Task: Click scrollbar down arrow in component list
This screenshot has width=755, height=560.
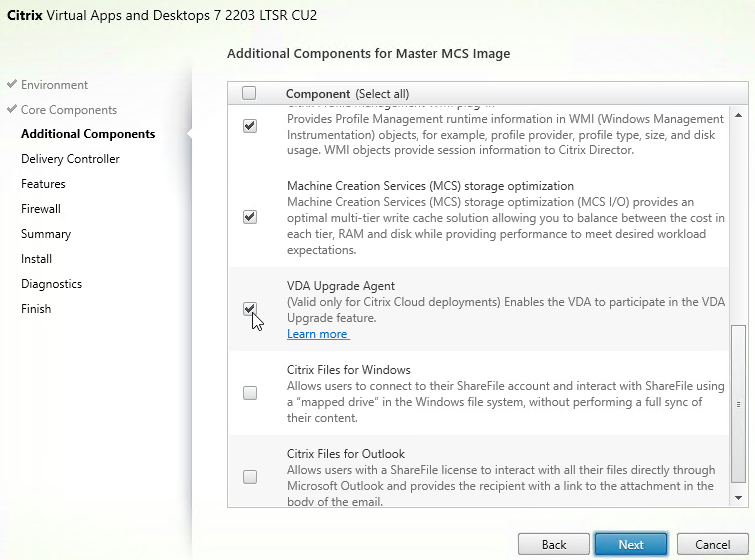Action: pos(738,498)
